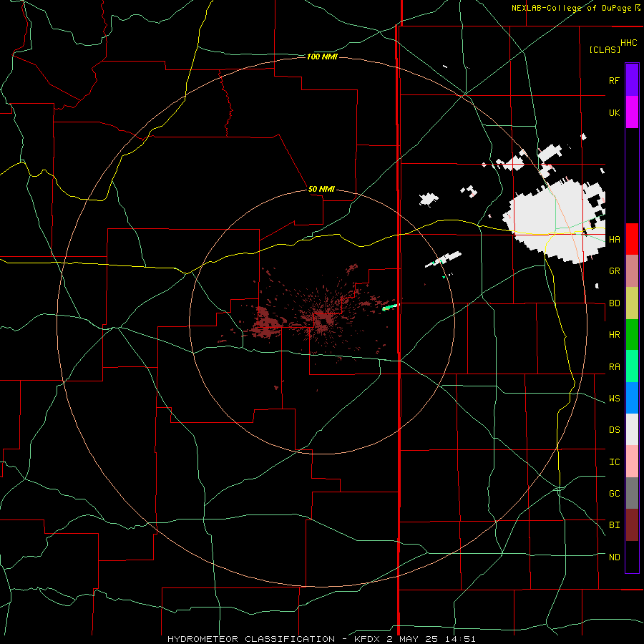Click the RF legend label
Image resolution: width=644 pixels, height=644 pixels.
(614, 80)
